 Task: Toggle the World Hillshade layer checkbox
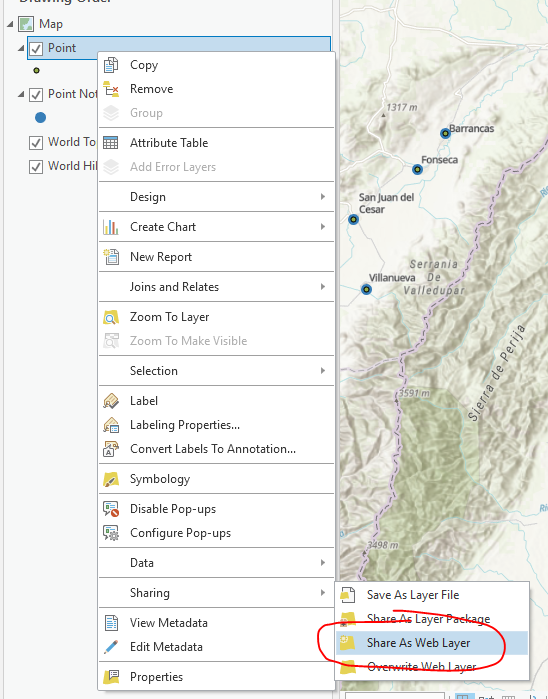(36, 166)
